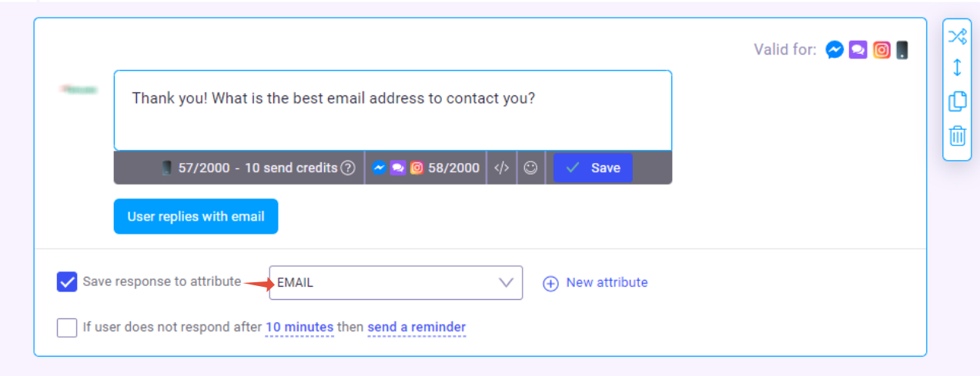
Task: Click the SMS phone icon beside Valid for
Action: point(902,50)
